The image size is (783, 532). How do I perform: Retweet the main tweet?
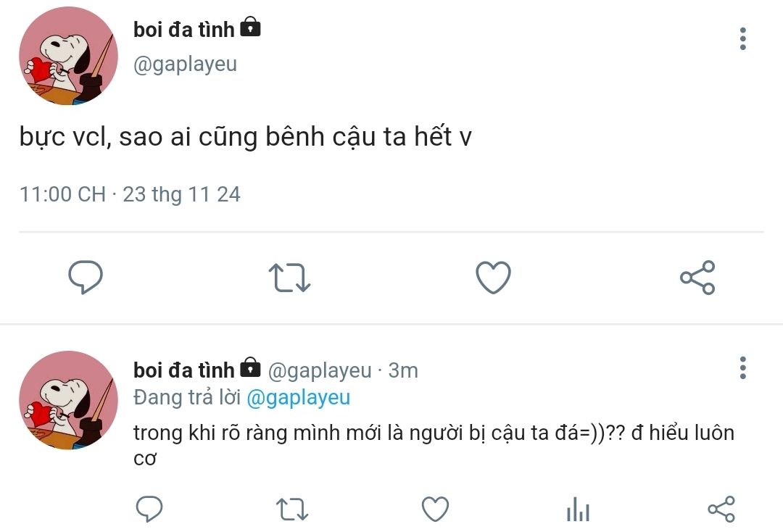(289, 278)
